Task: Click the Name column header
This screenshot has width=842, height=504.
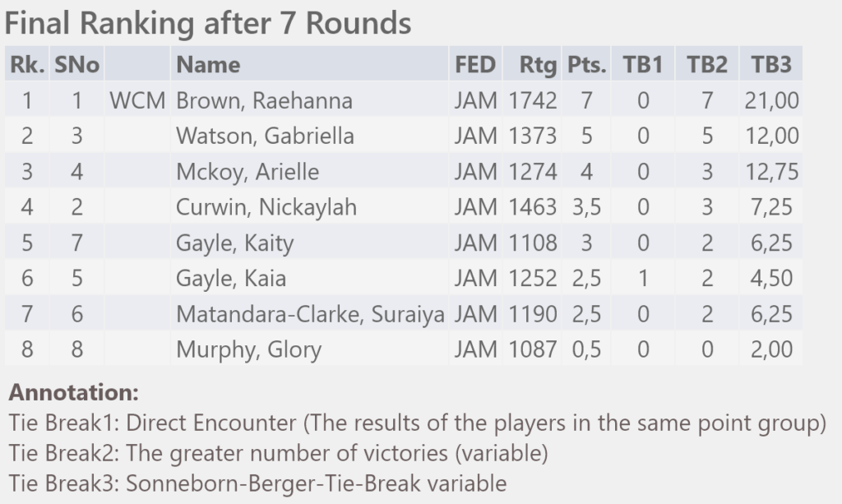Action: [208, 65]
